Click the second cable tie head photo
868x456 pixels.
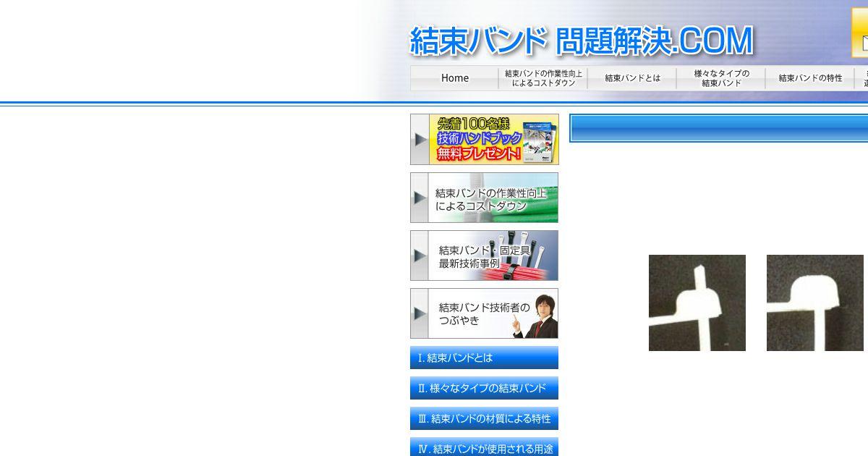click(x=815, y=303)
